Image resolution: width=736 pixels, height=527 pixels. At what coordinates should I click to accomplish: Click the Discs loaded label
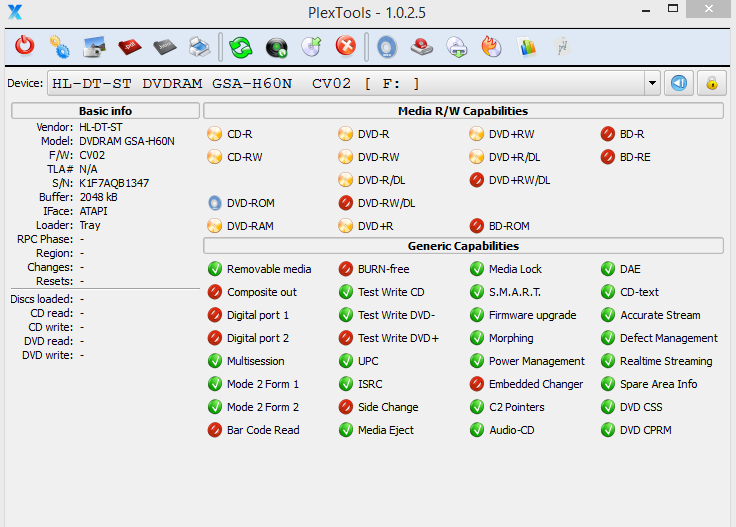point(42,299)
